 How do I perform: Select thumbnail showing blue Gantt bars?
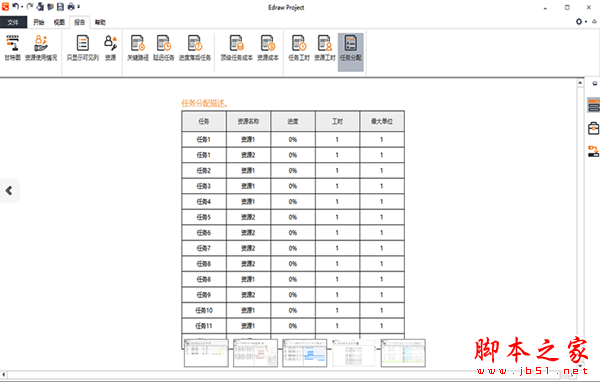pos(305,353)
